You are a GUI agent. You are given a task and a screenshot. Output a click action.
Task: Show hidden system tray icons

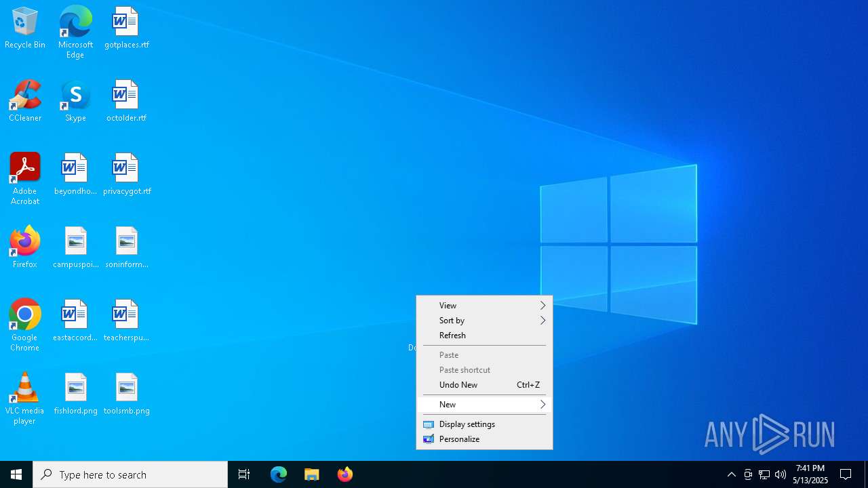pos(732,474)
